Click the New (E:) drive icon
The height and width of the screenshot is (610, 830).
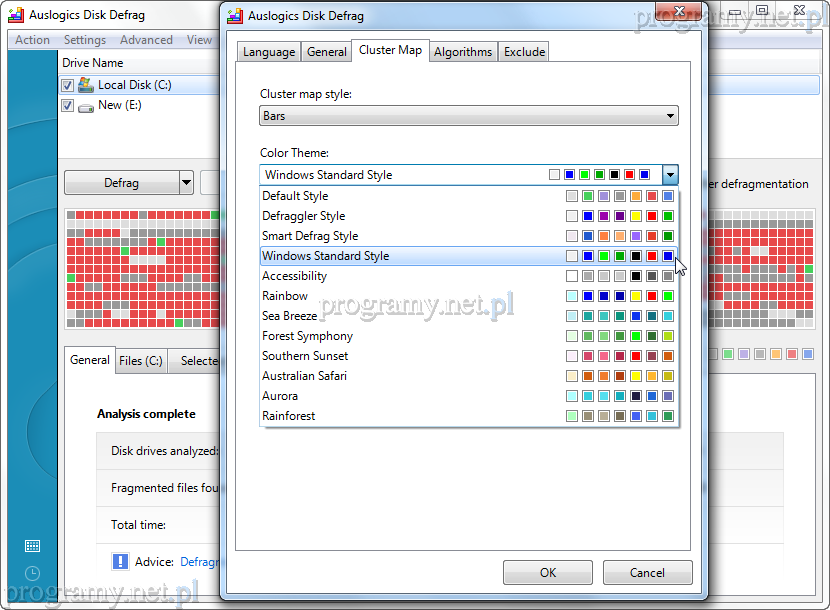point(86,106)
